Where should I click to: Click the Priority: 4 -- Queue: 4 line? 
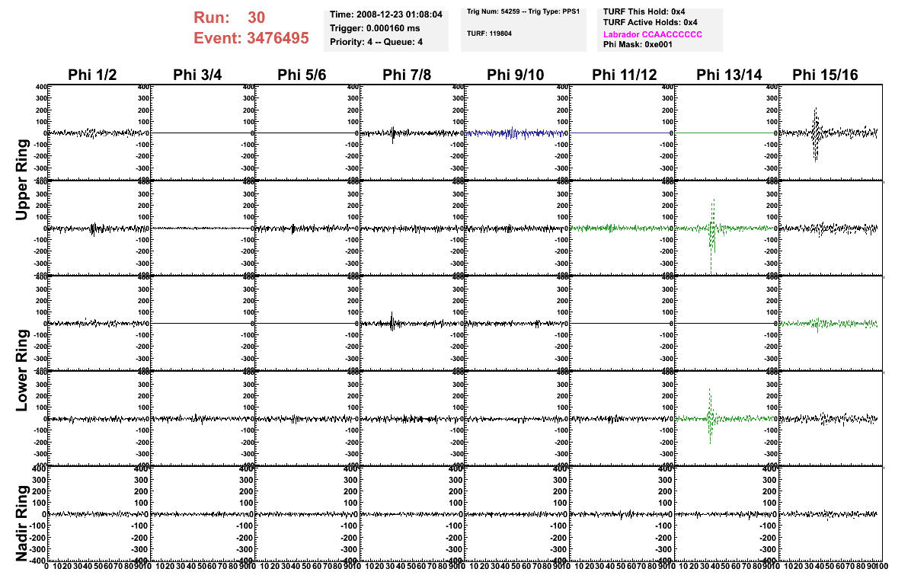coord(376,42)
